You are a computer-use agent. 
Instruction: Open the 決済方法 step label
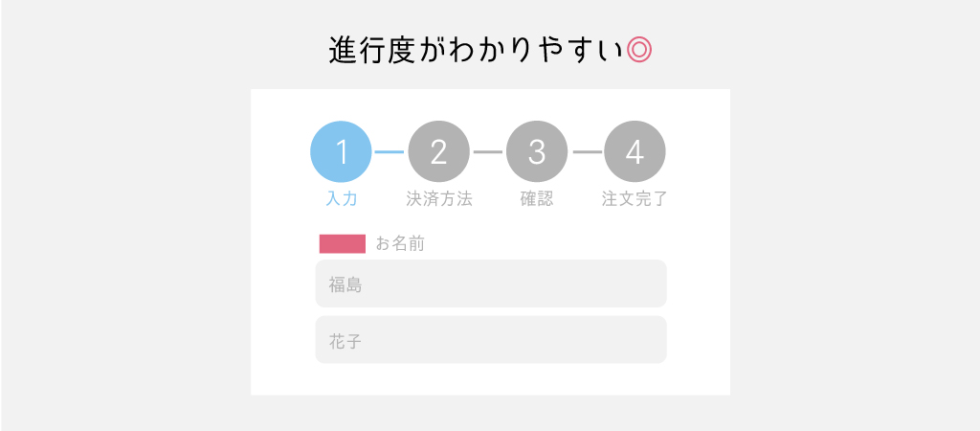438,199
